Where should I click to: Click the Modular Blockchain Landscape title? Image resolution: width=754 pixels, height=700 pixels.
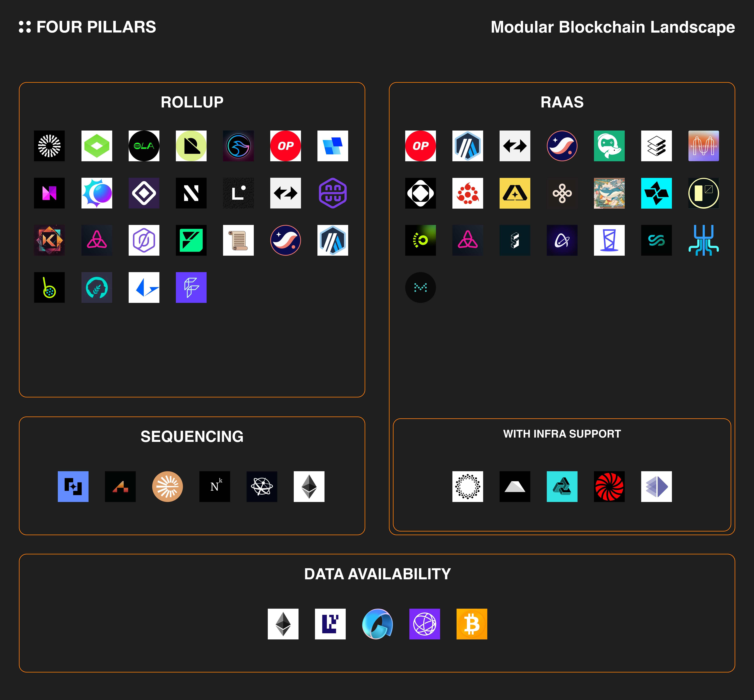point(612,27)
